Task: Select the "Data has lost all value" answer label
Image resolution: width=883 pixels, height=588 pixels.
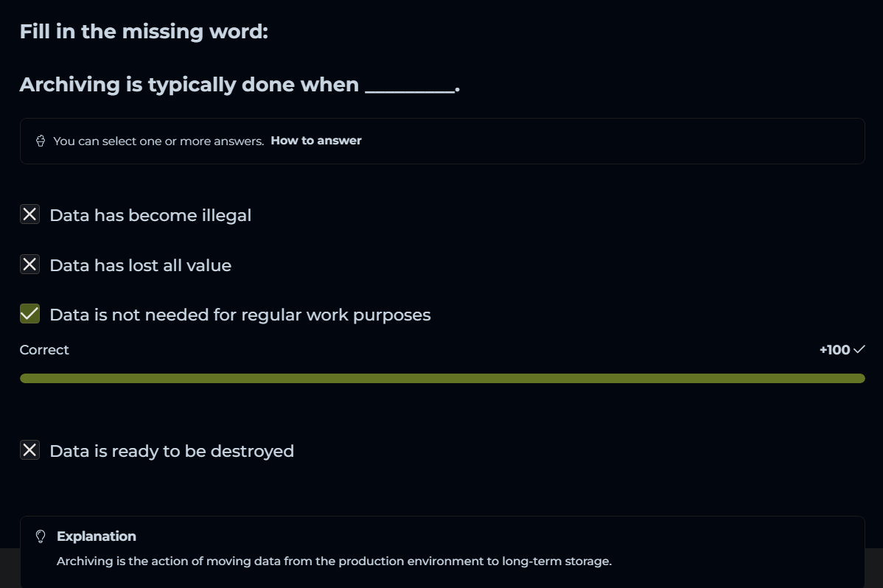Action: [140, 265]
